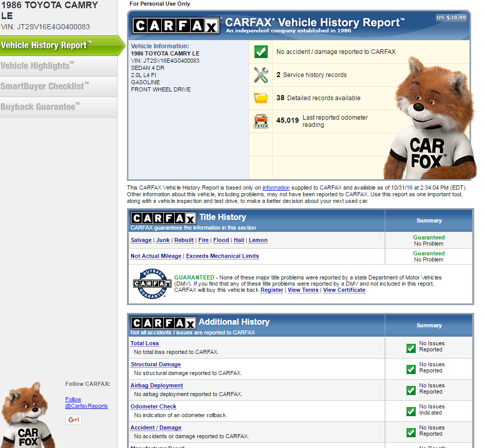Open Exceeds Mechanical Limits link

click(222, 256)
